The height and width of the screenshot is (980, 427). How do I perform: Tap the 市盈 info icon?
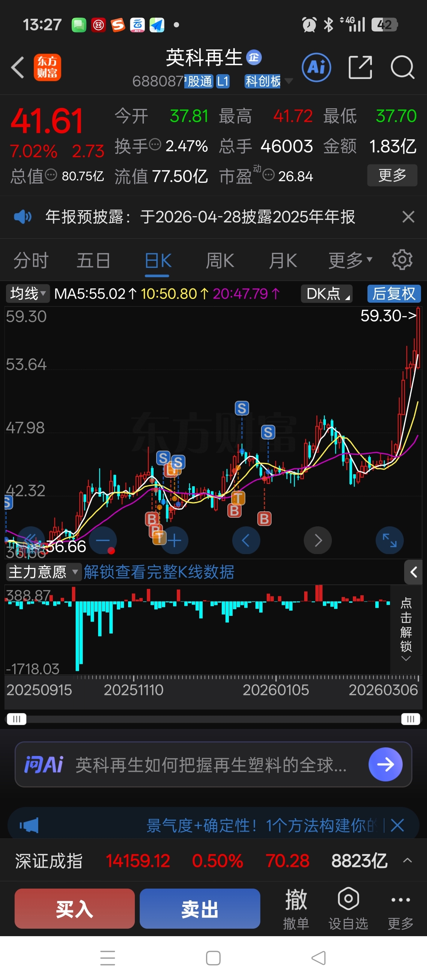point(269,175)
